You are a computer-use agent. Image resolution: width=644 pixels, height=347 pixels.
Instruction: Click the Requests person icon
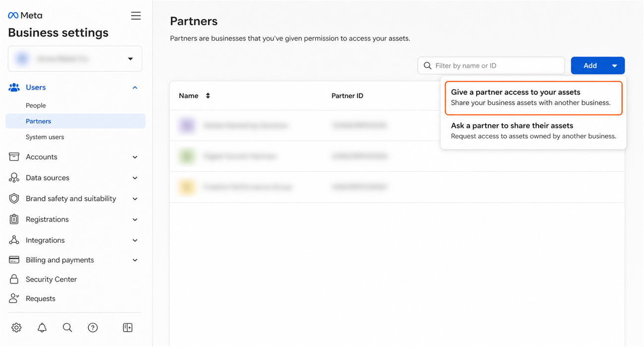pyautogui.click(x=14, y=298)
